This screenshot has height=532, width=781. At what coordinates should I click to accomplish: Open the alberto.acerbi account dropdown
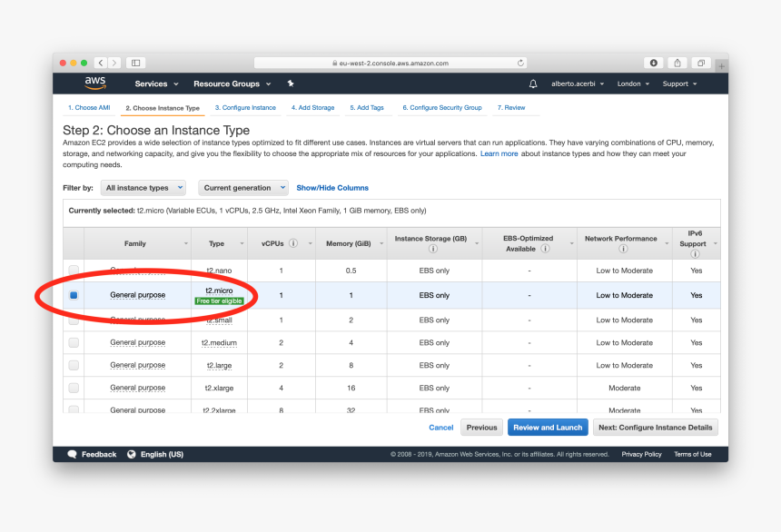578,84
